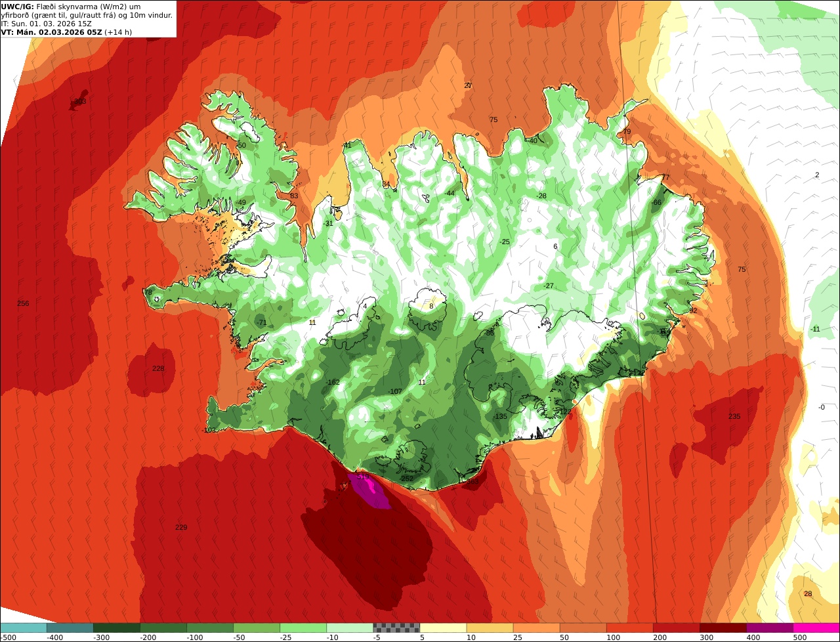The width and height of the screenshot is (840, 642).
Task: Click the '303' value in the northwest ocean
Action: coord(80,101)
